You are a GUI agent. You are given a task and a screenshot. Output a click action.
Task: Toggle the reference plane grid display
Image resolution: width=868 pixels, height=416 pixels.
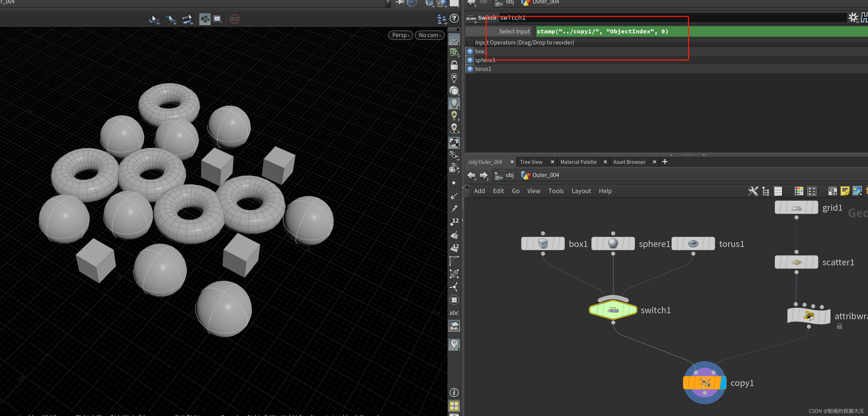click(x=454, y=41)
